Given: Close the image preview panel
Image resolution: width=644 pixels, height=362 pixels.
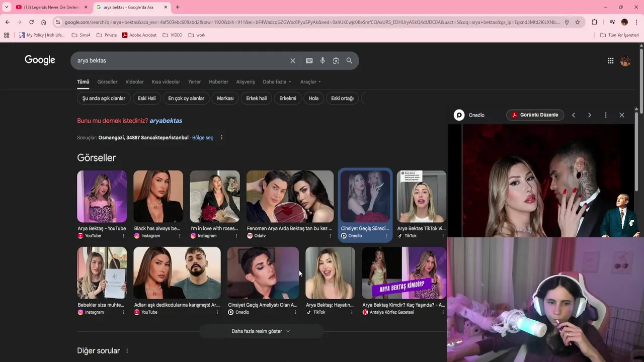Looking at the screenshot, I should 621,115.
